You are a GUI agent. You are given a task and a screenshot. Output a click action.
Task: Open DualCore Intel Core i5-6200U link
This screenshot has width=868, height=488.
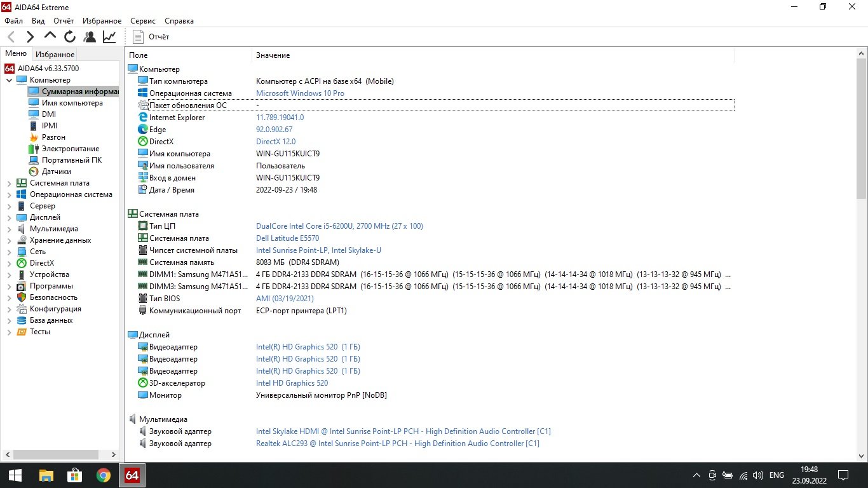pyautogui.click(x=339, y=226)
